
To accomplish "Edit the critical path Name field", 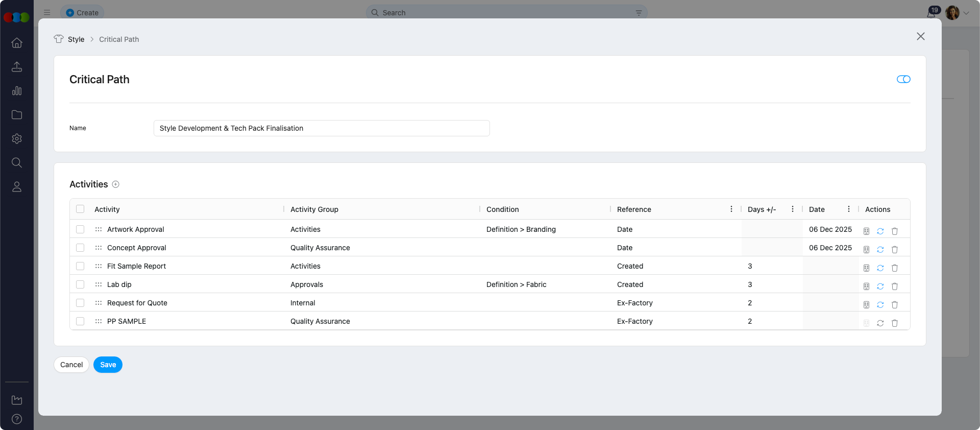I will [x=322, y=128].
